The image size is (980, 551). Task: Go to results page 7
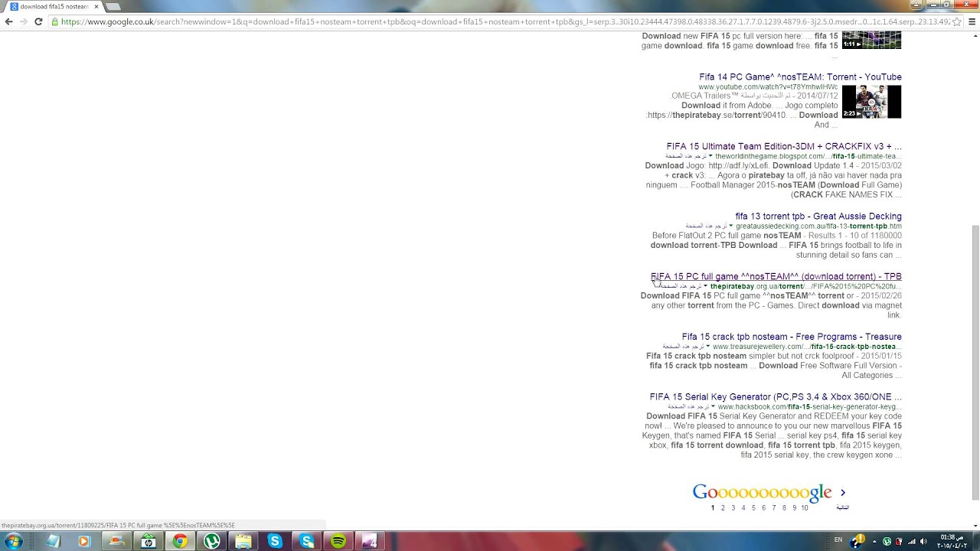pyautogui.click(x=774, y=507)
